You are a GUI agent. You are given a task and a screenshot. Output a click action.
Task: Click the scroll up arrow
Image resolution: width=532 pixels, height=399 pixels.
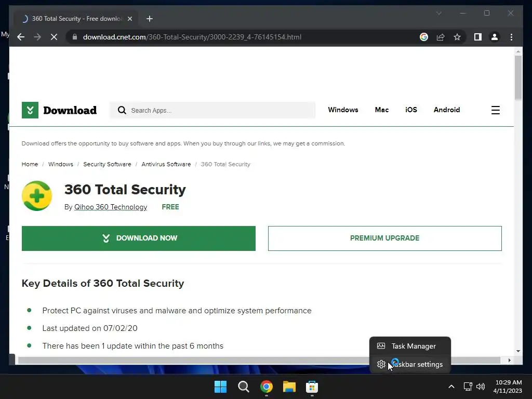pyautogui.click(x=518, y=52)
